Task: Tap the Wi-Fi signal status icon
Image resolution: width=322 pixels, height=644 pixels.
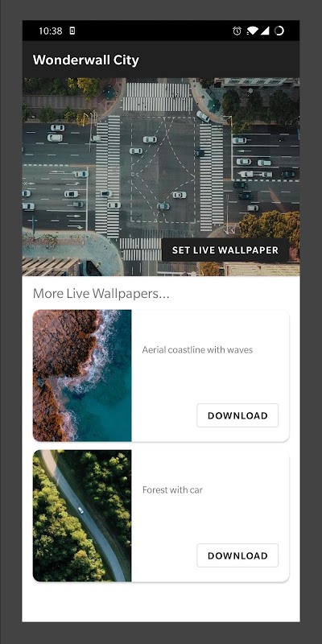Action: pyautogui.click(x=252, y=31)
